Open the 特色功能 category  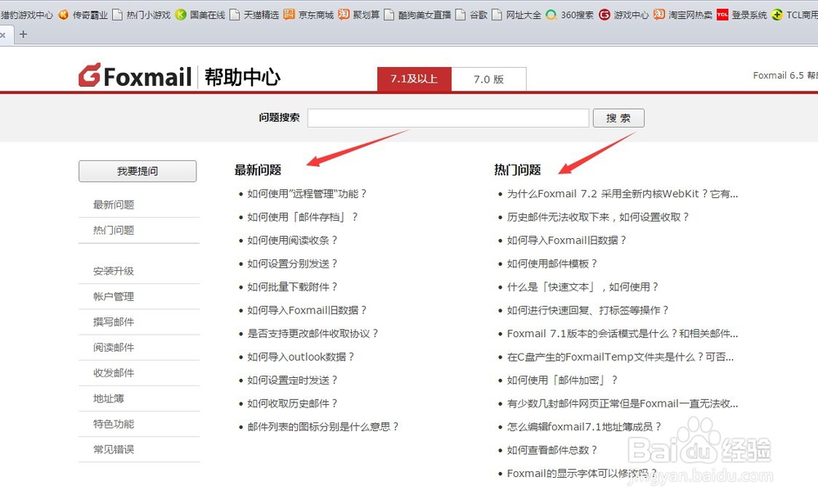[114, 424]
